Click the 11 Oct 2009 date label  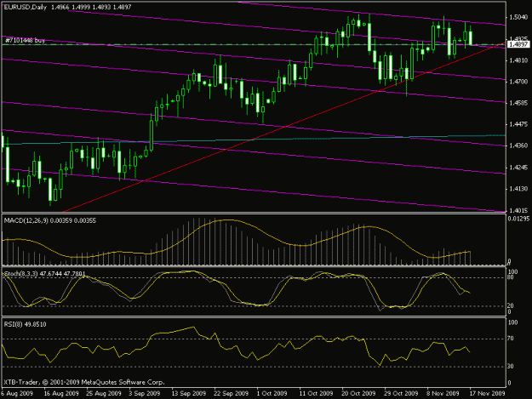(x=316, y=393)
